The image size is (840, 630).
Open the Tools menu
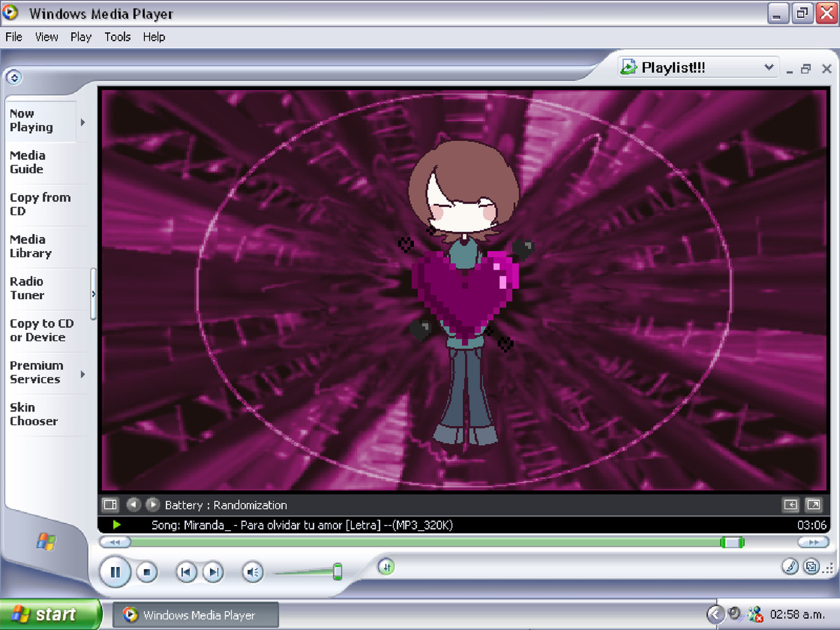tap(117, 37)
